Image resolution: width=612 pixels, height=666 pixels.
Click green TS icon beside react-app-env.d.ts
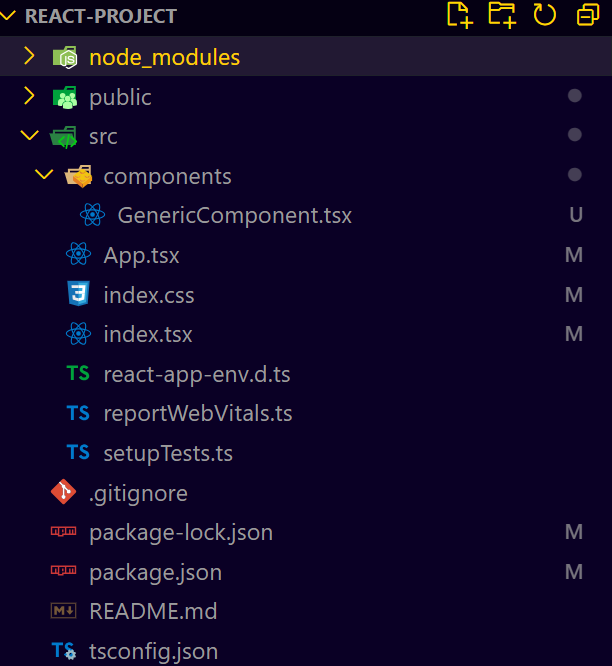(78, 373)
